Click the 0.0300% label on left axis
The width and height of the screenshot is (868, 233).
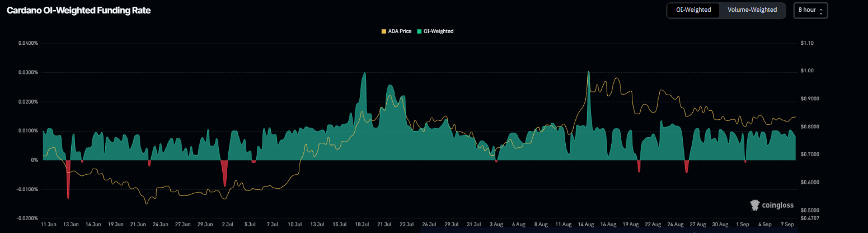pos(27,72)
